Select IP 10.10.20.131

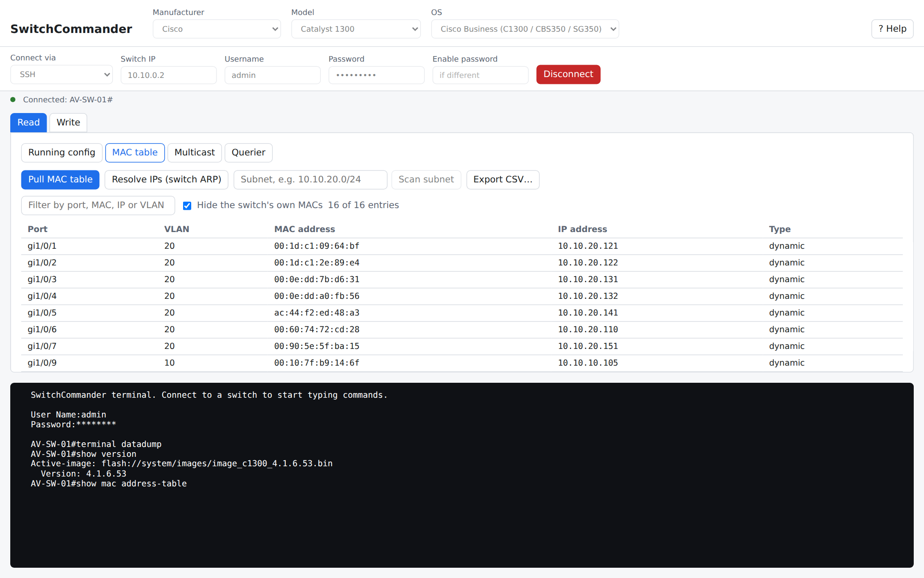[588, 280]
